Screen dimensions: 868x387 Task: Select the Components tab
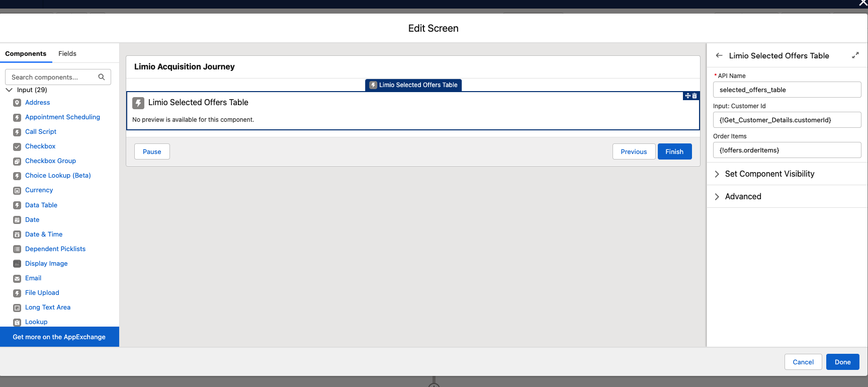pyautogui.click(x=26, y=53)
